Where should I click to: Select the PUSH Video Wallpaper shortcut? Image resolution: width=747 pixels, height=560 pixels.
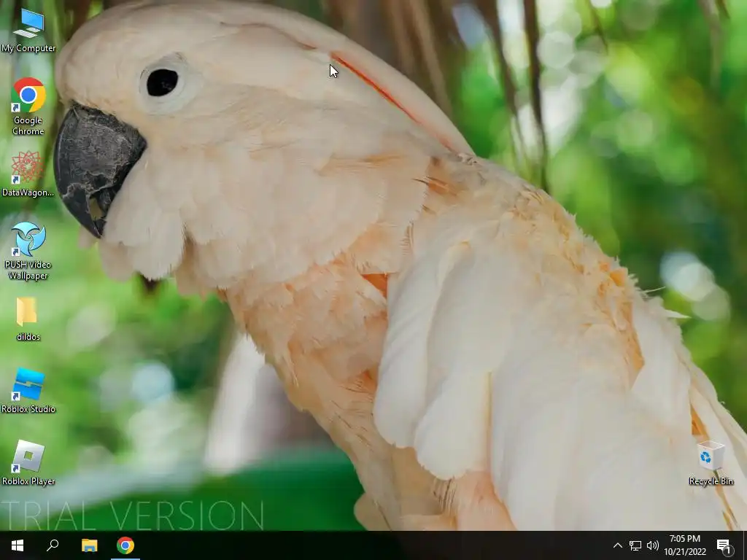pos(28,251)
